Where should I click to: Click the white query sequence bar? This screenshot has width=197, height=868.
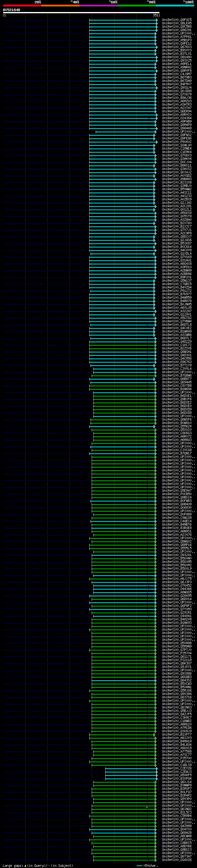tap(81, 13)
